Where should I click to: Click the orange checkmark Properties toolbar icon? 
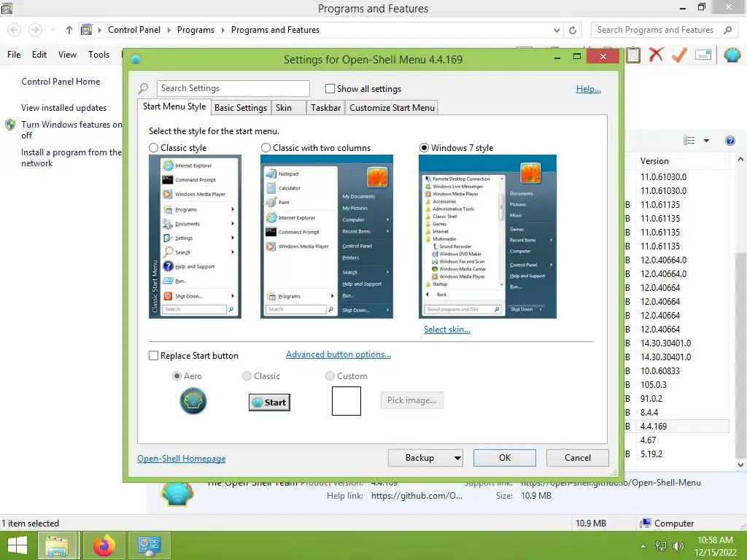[x=679, y=55]
